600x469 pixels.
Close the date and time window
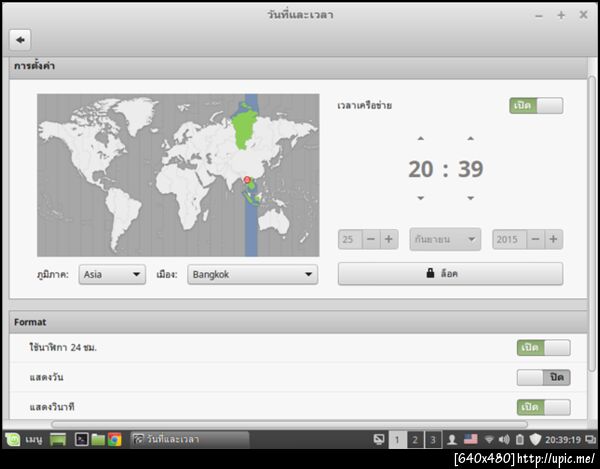(584, 15)
